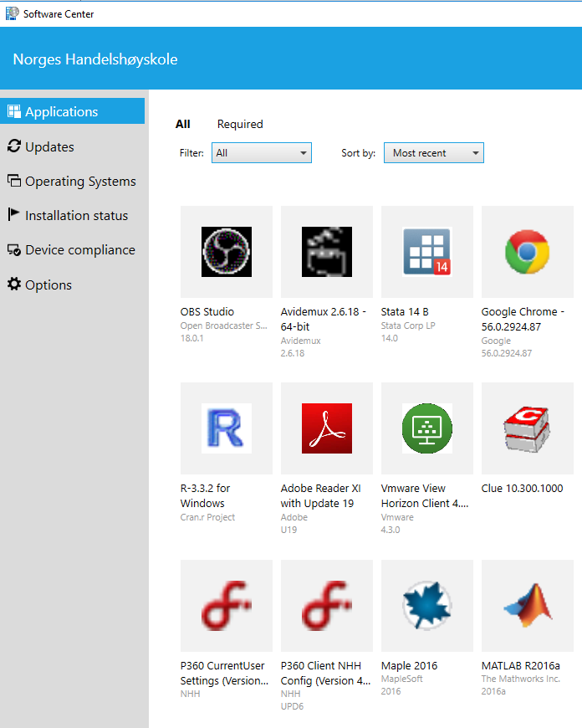
Task: Open the Filter dropdown set to All
Action: [x=261, y=153]
